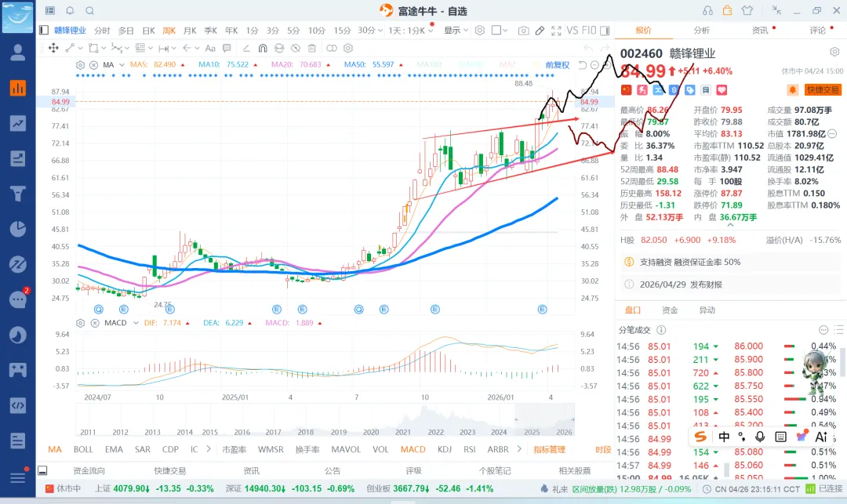Open 指标管理 indicator management

click(x=549, y=449)
